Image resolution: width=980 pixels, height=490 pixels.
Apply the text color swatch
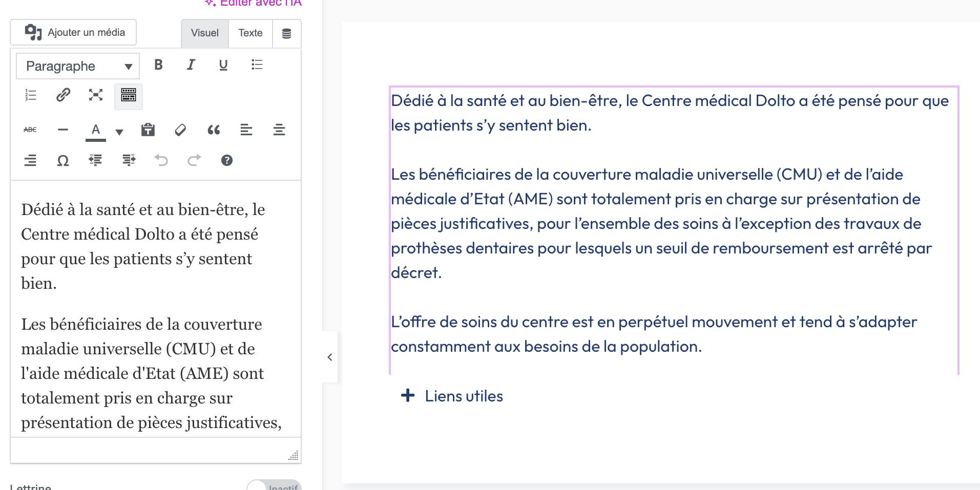click(95, 130)
